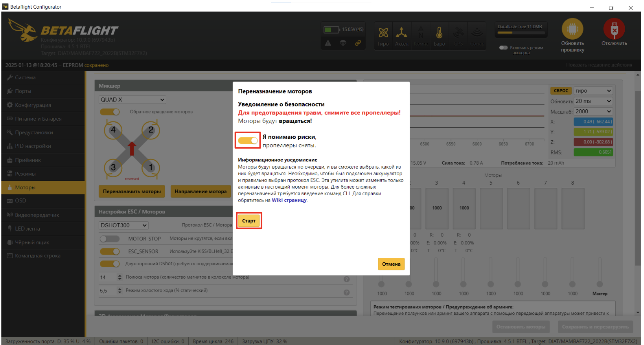
Task: Click the Baro sensor icon
Action: pos(439,33)
